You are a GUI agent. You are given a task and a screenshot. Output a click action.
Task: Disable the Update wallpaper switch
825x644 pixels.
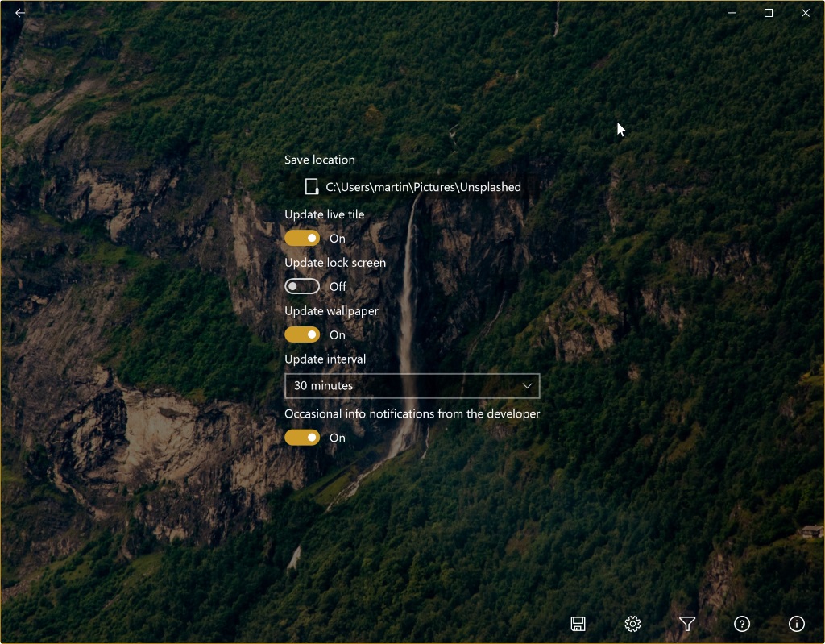point(302,334)
